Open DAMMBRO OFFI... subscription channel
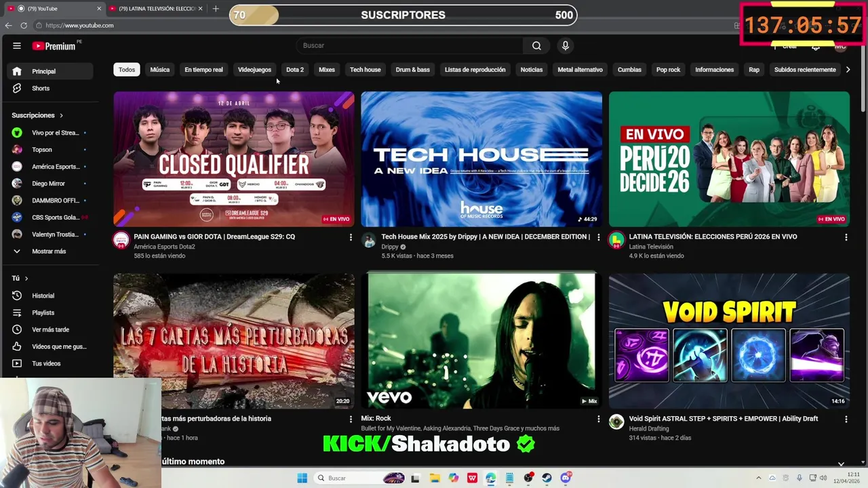 click(x=50, y=201)
